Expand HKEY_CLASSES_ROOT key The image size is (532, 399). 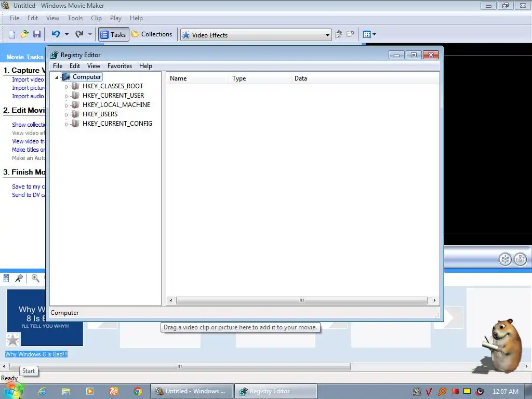tap(66, 87)
